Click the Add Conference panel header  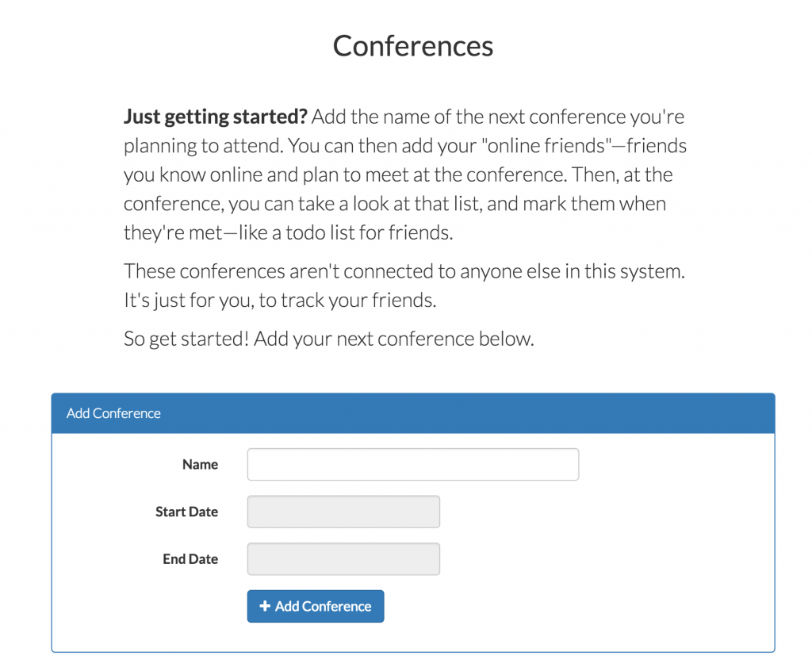coord(113,413)
